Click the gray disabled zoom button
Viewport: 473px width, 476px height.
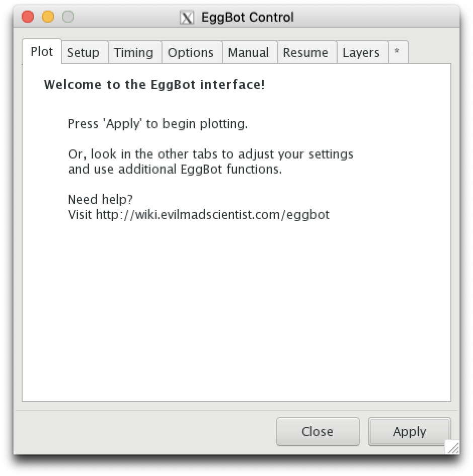tap(68, 17)
